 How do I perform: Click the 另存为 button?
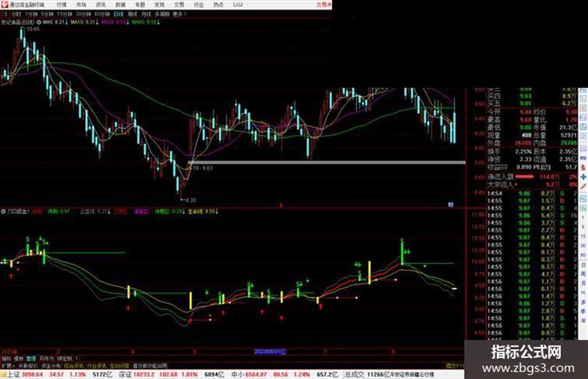[x=47, y=358]
